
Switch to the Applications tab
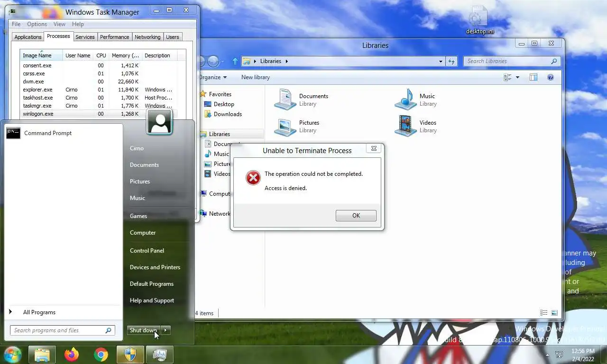[x=28, y=37]
